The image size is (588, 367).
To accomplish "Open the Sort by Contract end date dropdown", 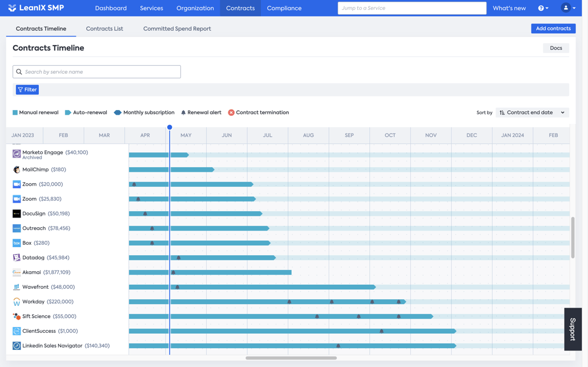I will click(532, 112).
